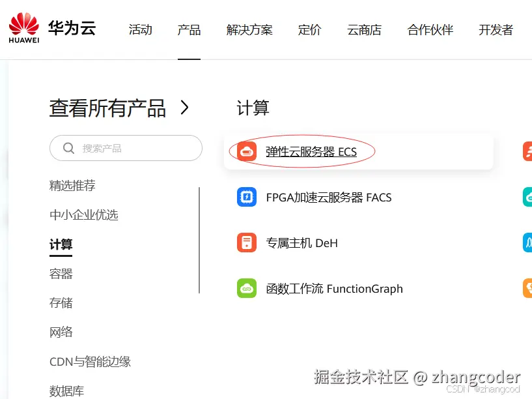532x399 pixels.
Task: Select 计算 category in sidebar
Action: (61, 244)
